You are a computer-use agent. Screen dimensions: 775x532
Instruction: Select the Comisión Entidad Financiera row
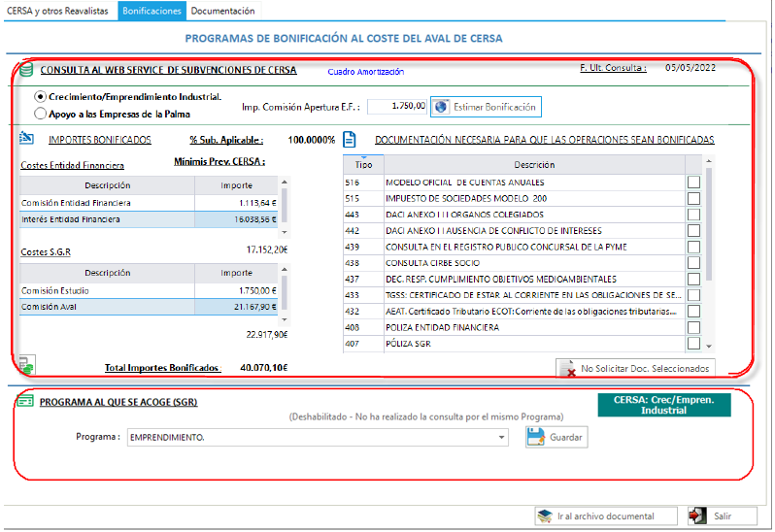(149, 203)
